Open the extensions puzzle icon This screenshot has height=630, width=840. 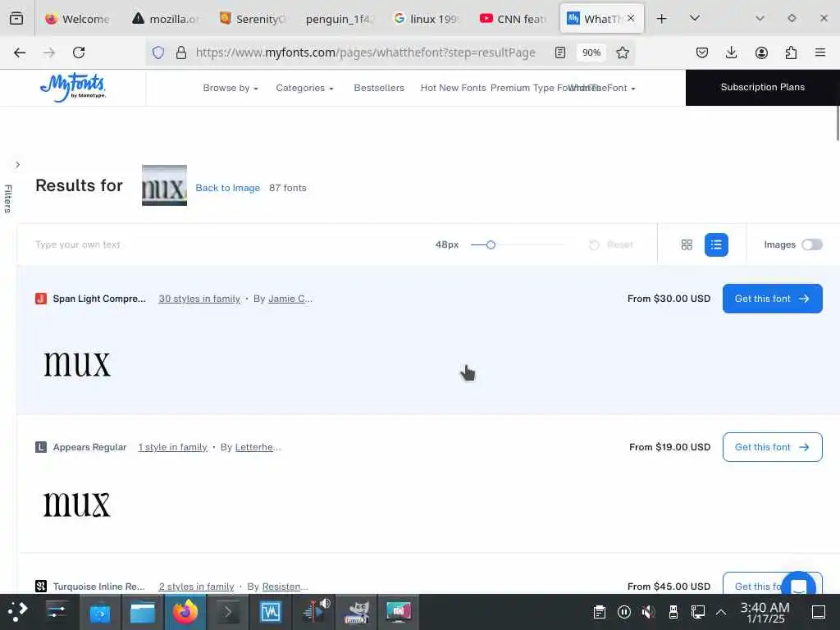click(x=791, y=52)
